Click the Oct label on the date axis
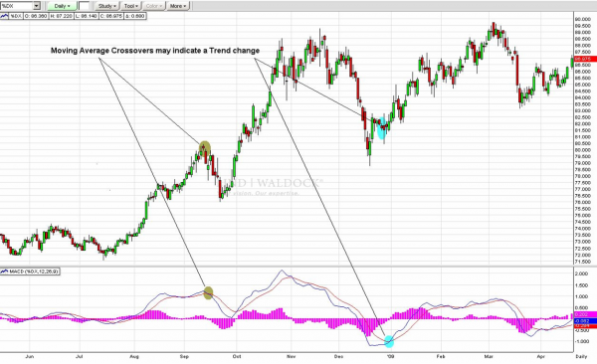The height and width of the screenshot is (364, 597). (x=237, y=357)
